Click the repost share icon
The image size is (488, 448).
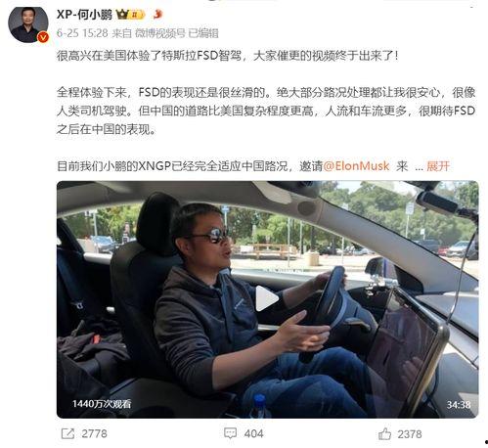(67, 433)
